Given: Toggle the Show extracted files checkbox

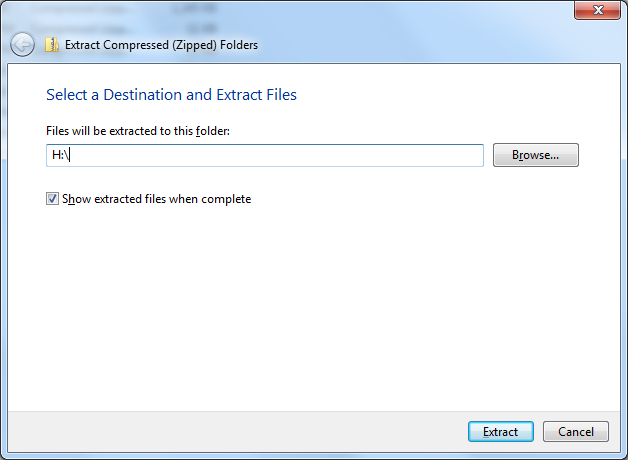Looking at the screenshot, I should [52, 199].
